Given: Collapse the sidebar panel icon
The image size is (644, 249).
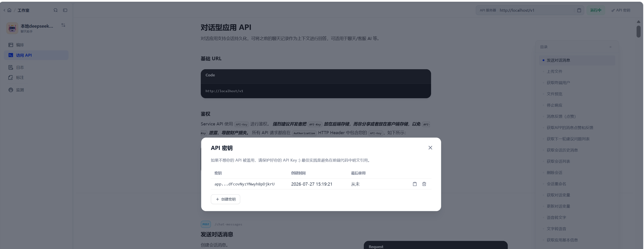Looking at the screenshot, I should click(65, 10).
